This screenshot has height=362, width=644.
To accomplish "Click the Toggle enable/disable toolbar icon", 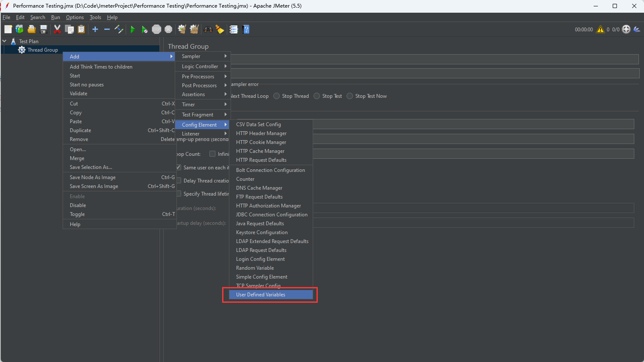I will pyautogui.click(x=119, y=29).
